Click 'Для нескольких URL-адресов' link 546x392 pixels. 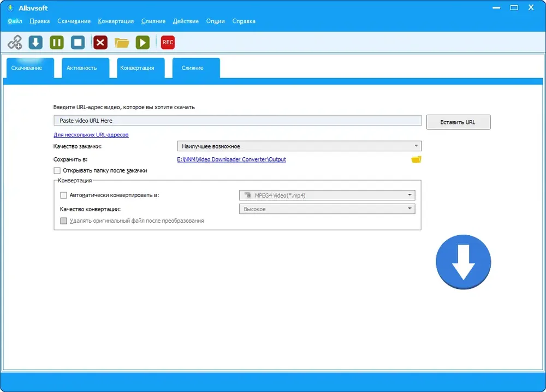click(x=91, y=135)
